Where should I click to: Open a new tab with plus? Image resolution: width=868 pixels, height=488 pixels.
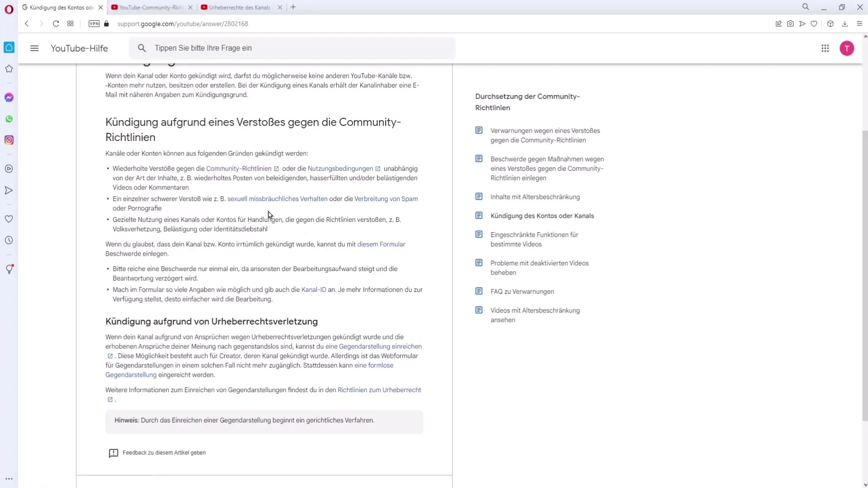(293, 7)
